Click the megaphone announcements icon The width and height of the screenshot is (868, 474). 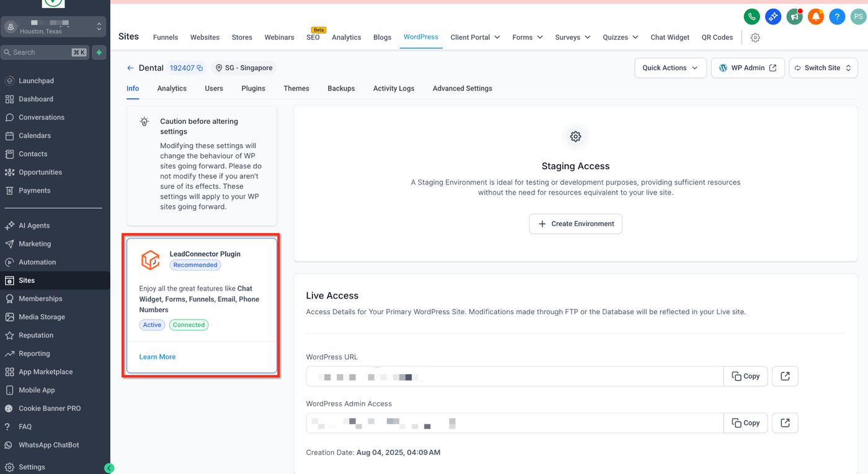[x=794, y=17]
